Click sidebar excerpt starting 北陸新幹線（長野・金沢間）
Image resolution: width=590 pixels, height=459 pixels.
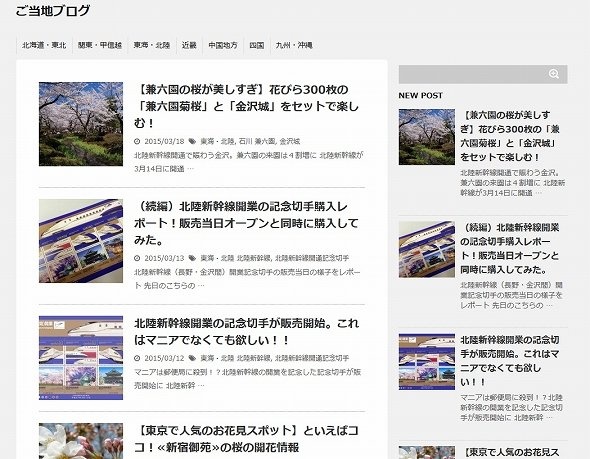click(x=511, y=295)
